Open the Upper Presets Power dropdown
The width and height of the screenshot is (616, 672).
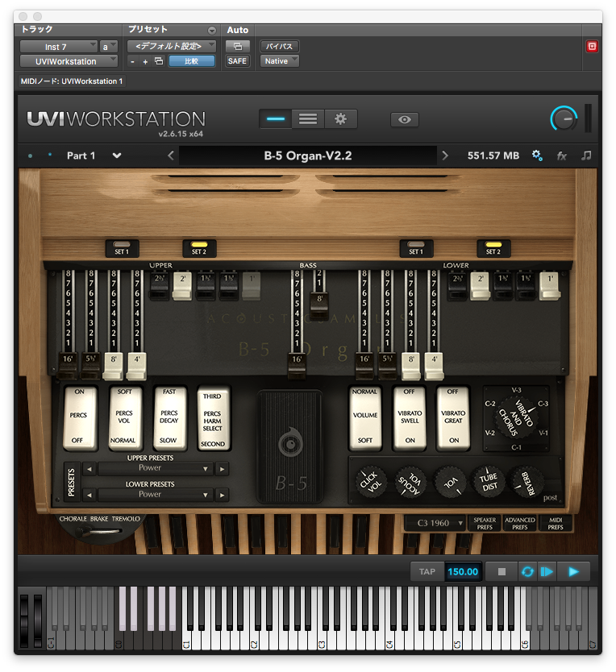tap(155, 468)
